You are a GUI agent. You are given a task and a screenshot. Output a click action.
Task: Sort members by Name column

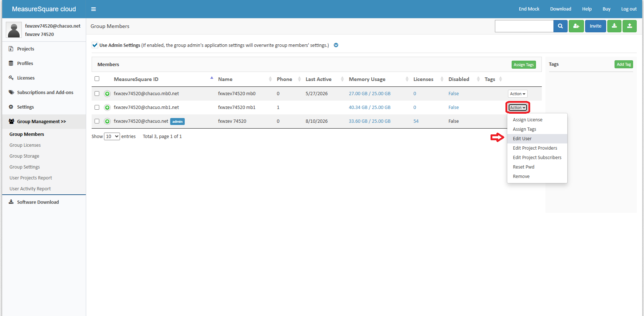tap(225, 79)
